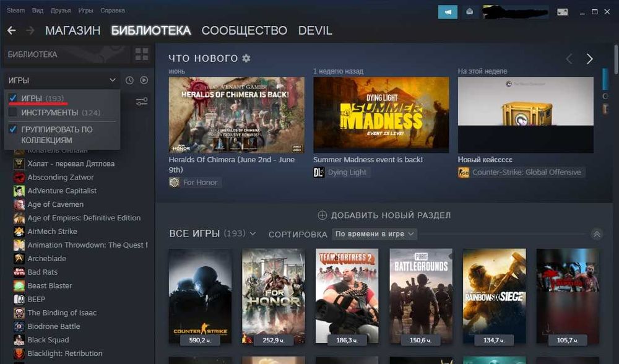619x364 pixels.
Task: Click the Heralds of Chimera news image
Action: [236, 115]
